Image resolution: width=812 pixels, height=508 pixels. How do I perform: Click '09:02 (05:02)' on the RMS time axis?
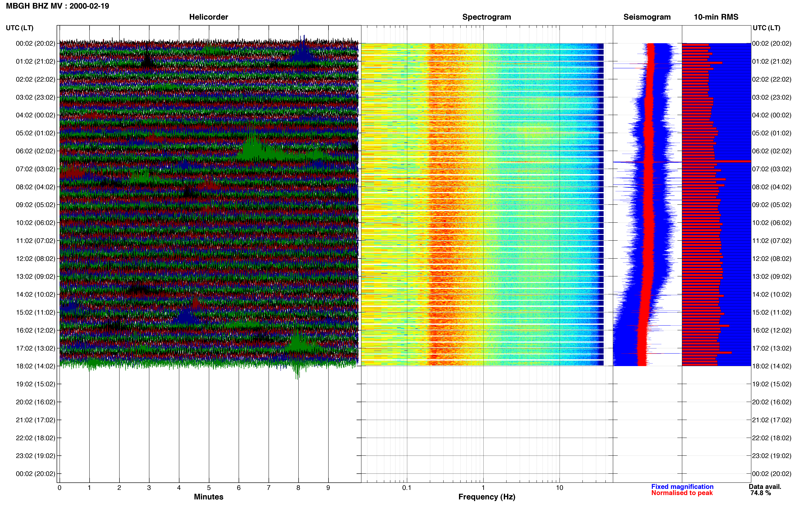tap(772, 205)
